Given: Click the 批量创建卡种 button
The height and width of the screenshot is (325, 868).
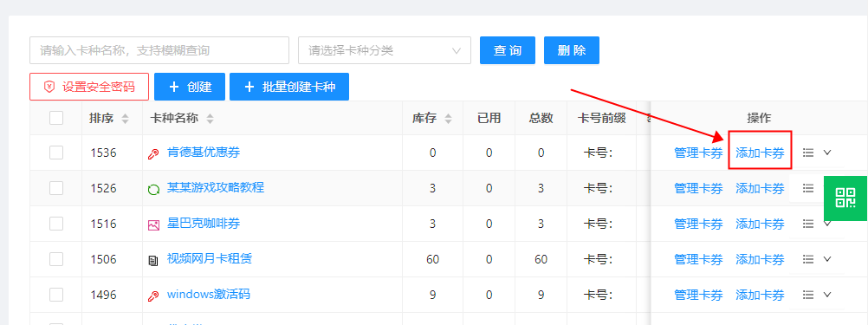Looking at the screenshot, I should click(289, 87).
